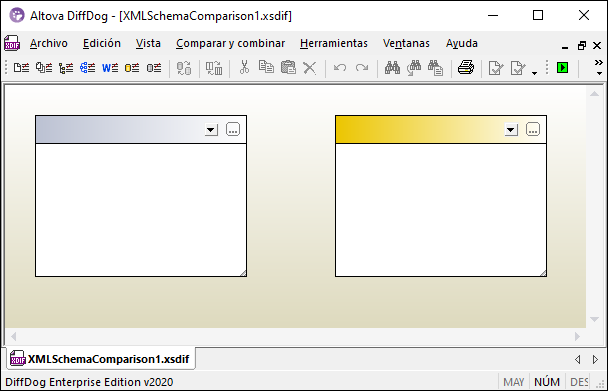Image resolution: width=608 pixels, height=391 pixels.
Task: Click the Replace binoculars icon
Action: tap(436, 67)
